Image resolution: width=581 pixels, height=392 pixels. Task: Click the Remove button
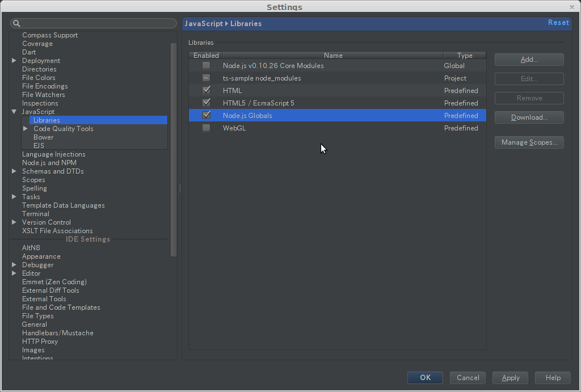tap(529, 98)
